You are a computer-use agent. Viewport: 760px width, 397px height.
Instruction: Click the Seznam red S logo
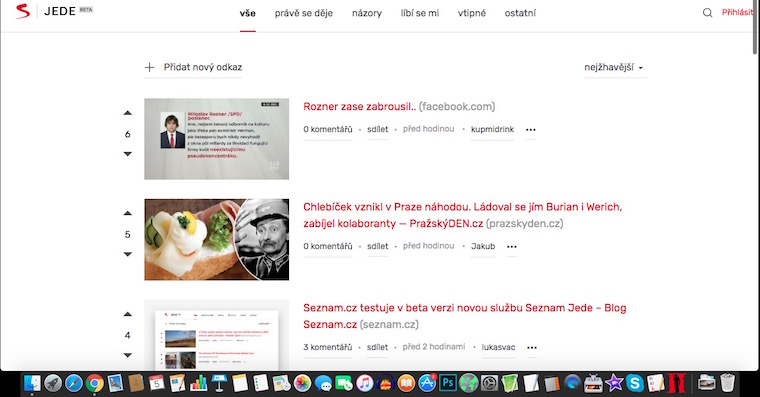point(22,11)
